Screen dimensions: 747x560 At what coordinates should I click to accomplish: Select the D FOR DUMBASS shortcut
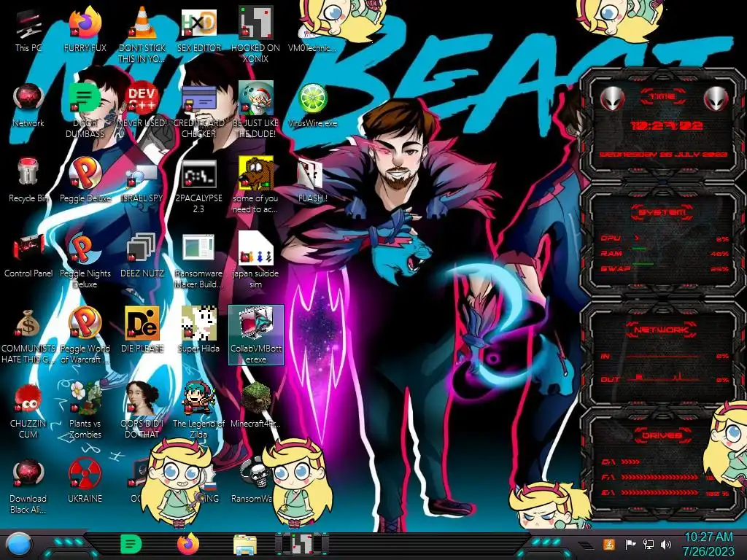pos(85,109)
